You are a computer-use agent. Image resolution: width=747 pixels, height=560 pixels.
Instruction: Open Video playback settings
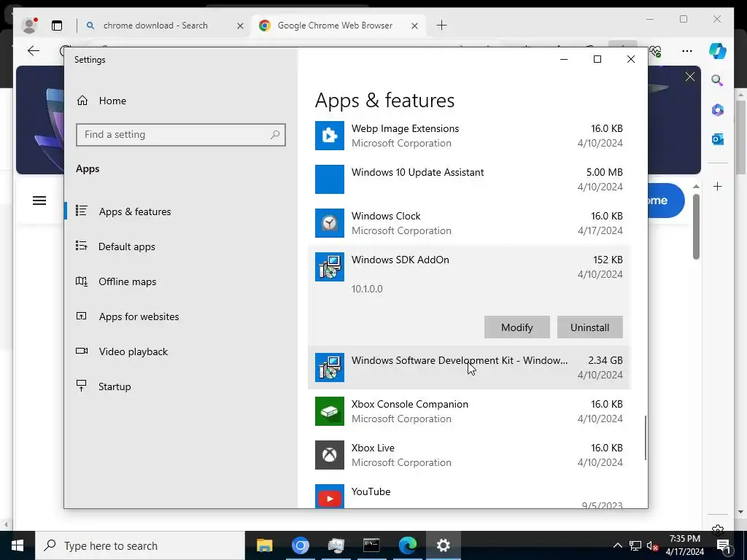click(133, 351)
